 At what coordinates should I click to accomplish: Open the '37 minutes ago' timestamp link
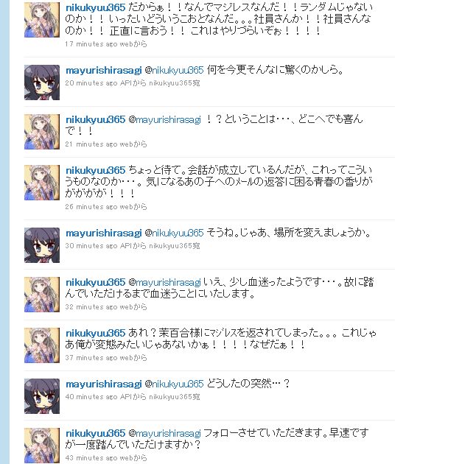click(x=91, y=358)
